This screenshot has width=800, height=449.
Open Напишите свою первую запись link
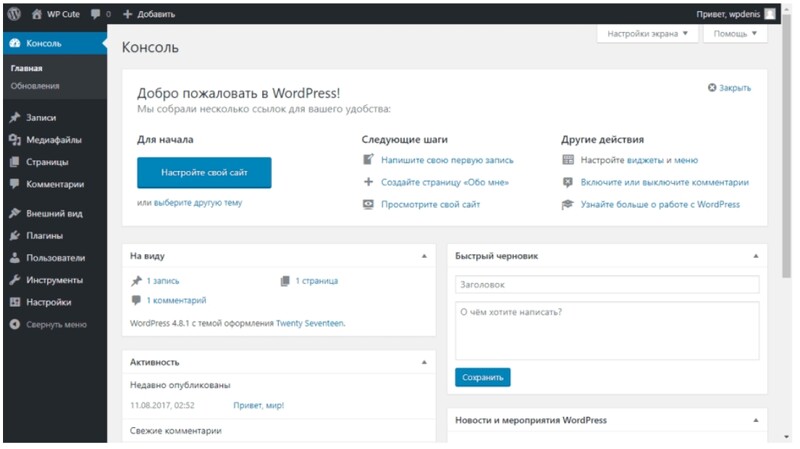coord(447,160)
